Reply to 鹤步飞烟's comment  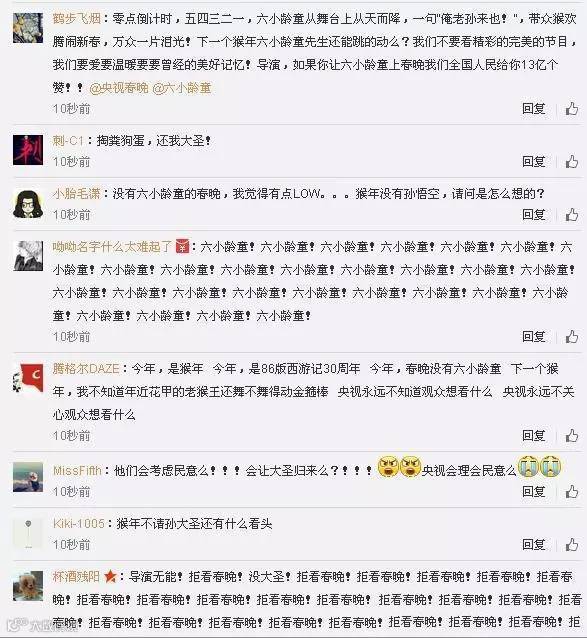[534, 109]
